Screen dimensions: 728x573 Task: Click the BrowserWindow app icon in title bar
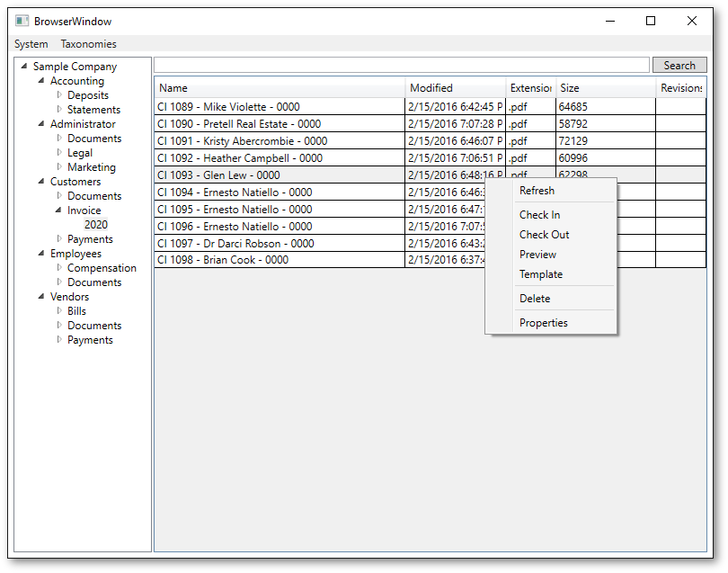tap(22, 21)
